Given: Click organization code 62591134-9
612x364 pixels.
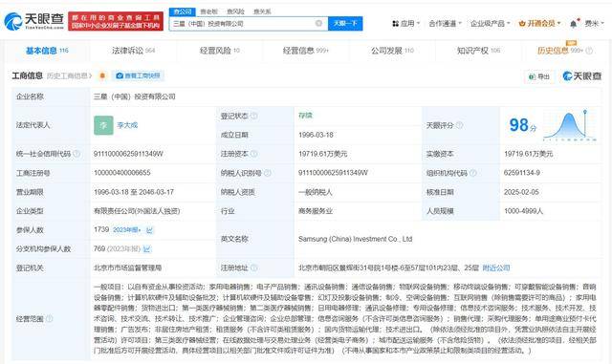Looking at the screenshot, I should [522, 172].
